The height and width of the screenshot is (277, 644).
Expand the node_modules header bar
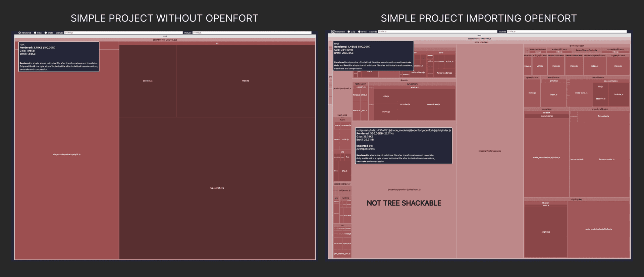[481, 42]
